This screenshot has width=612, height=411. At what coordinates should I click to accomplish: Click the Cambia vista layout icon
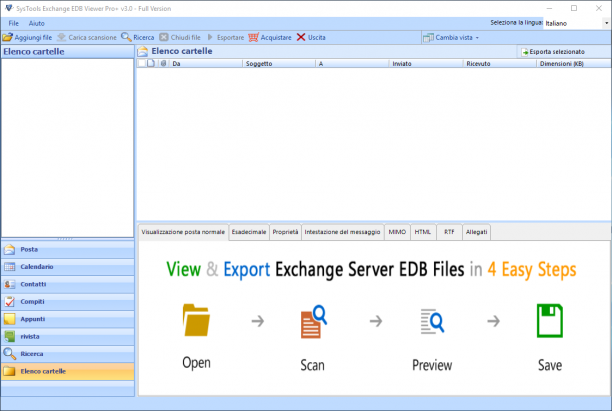click(428, 38)
